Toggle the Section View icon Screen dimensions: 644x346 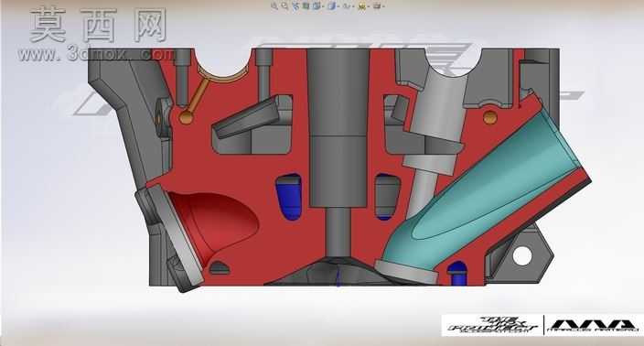[306, 6]
